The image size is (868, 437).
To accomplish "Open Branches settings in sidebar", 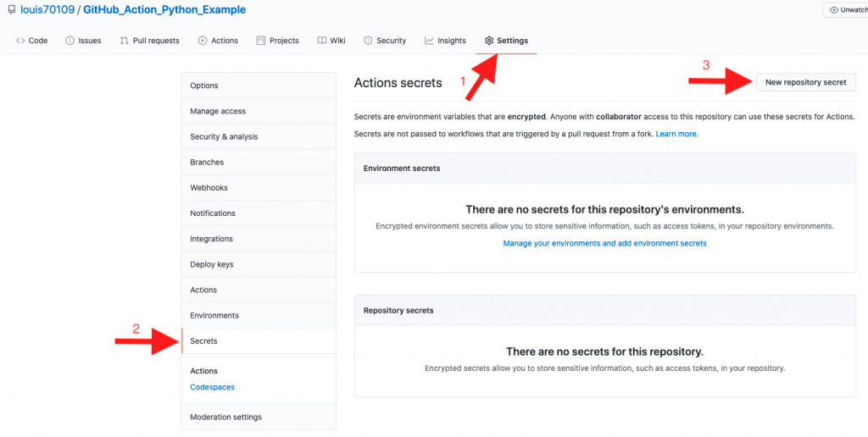I will tap(259, 162).
